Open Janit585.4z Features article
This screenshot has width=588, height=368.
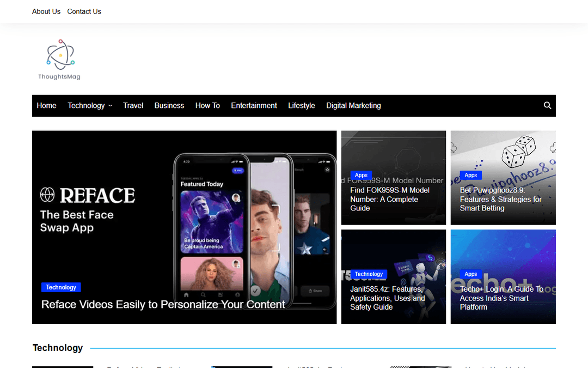pos(388,298)
